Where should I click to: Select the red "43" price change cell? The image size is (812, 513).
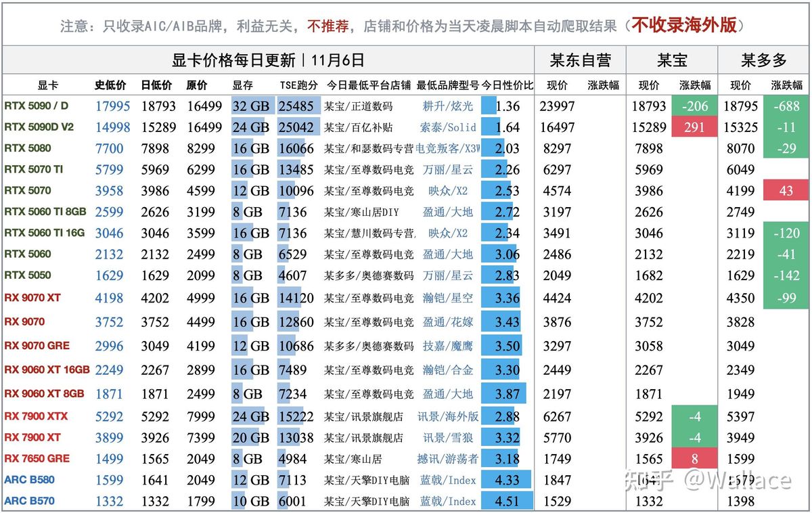click(786, 191)
